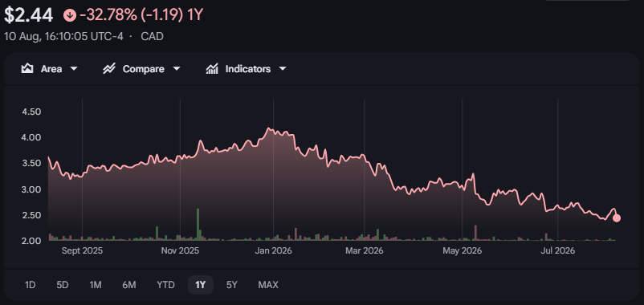Screen dimensions: 644x305
Task: Switch to the MAX time range
Action: pos(268,284)
